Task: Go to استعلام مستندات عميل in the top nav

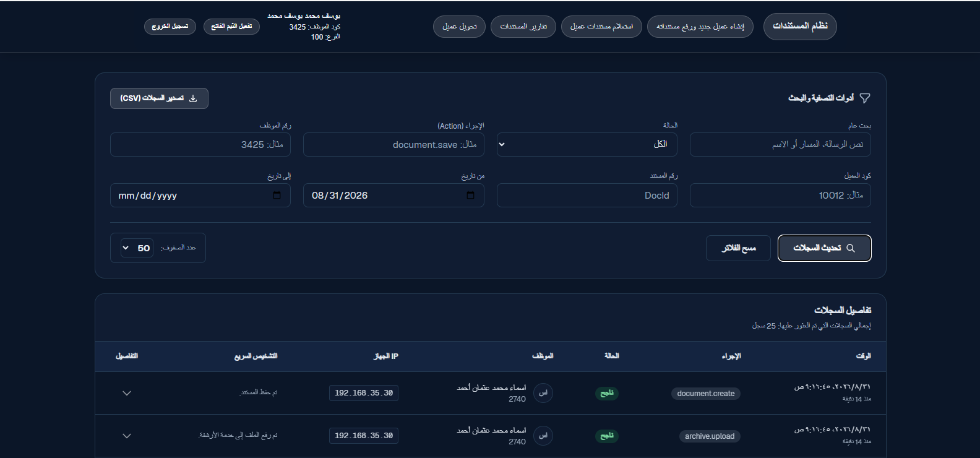Action: [601, 27]
